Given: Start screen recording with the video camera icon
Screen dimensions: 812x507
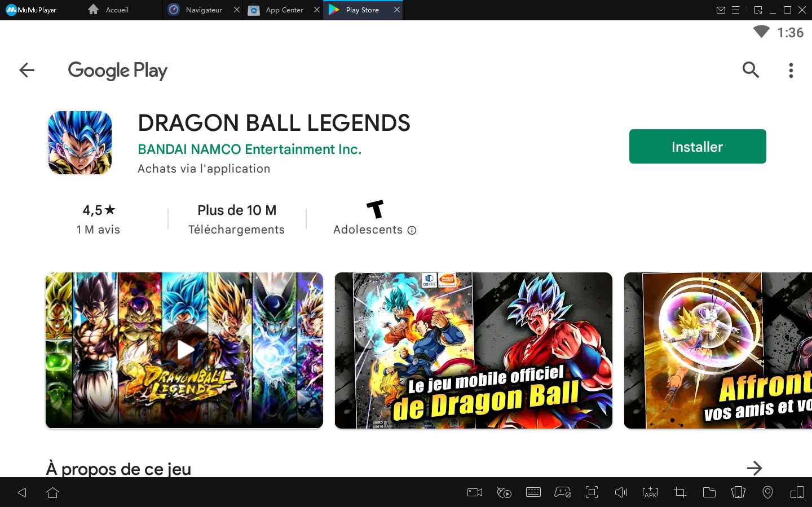Looking at the screenshot, I should click(x=474, y=492).
